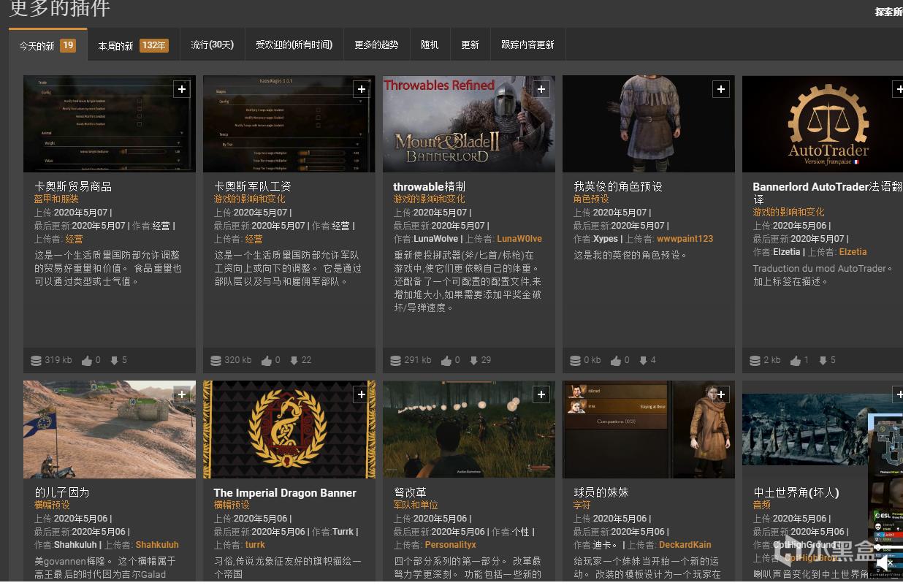The height and width of the screenshot is (588, 903).
Task: Click thumbs-up icon on throwable精制 card
Action: (x=446, y=360)
